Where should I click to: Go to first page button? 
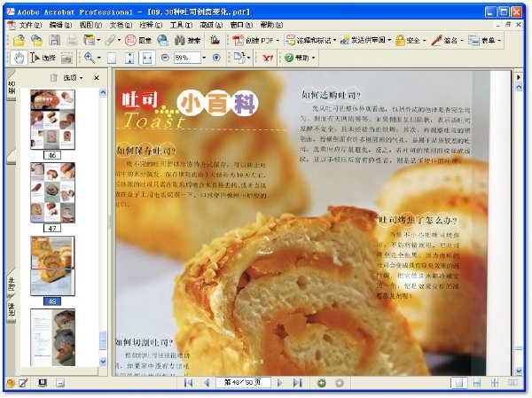pyautogui.click(x=188, y=383)
